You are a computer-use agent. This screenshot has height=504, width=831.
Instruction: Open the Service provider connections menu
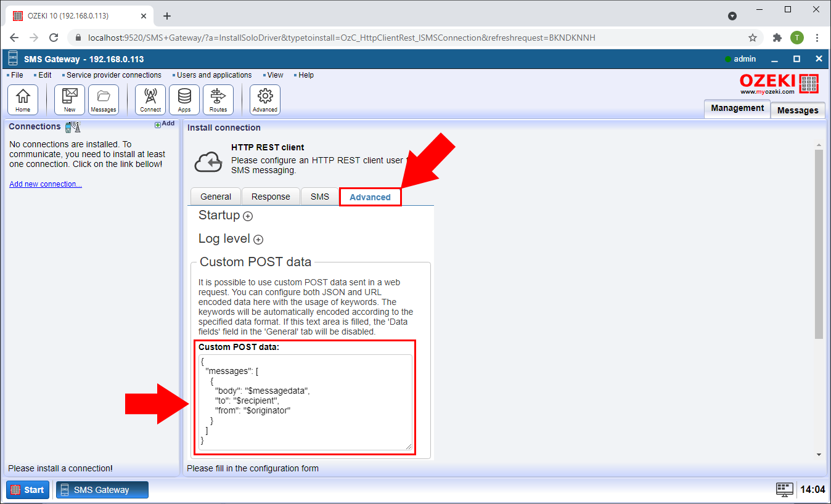pyautogui.click(x=113, y=75)
